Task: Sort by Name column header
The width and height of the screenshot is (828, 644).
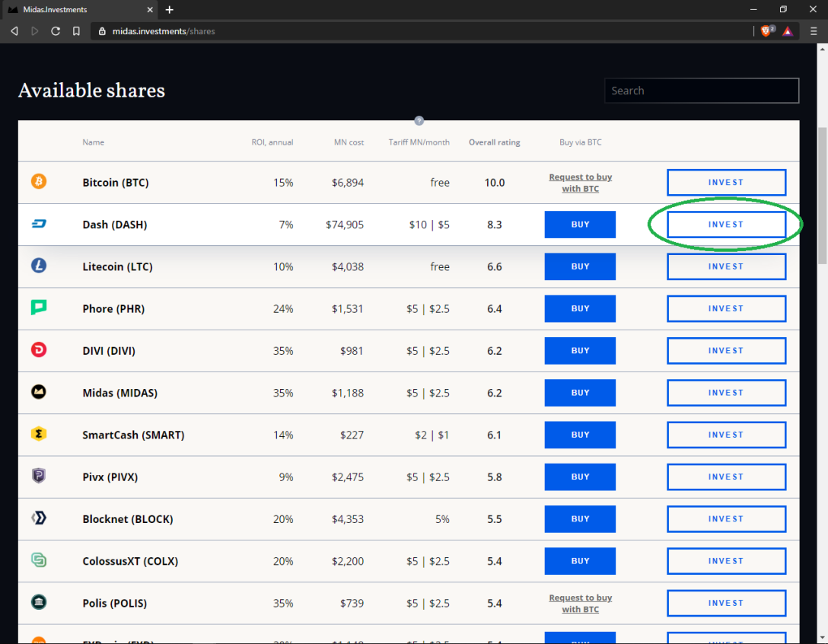Action: tap(93, 142)
